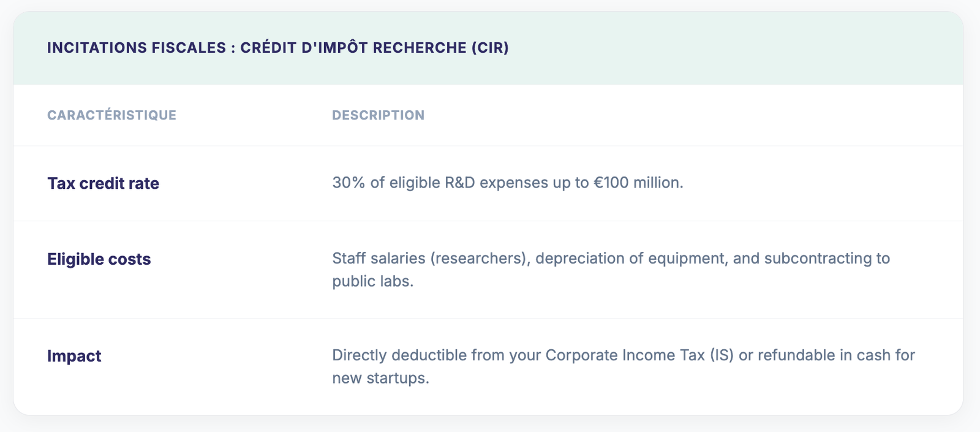Click the words public labs
This screenshot has height=432, width=980.
(372, 281)
